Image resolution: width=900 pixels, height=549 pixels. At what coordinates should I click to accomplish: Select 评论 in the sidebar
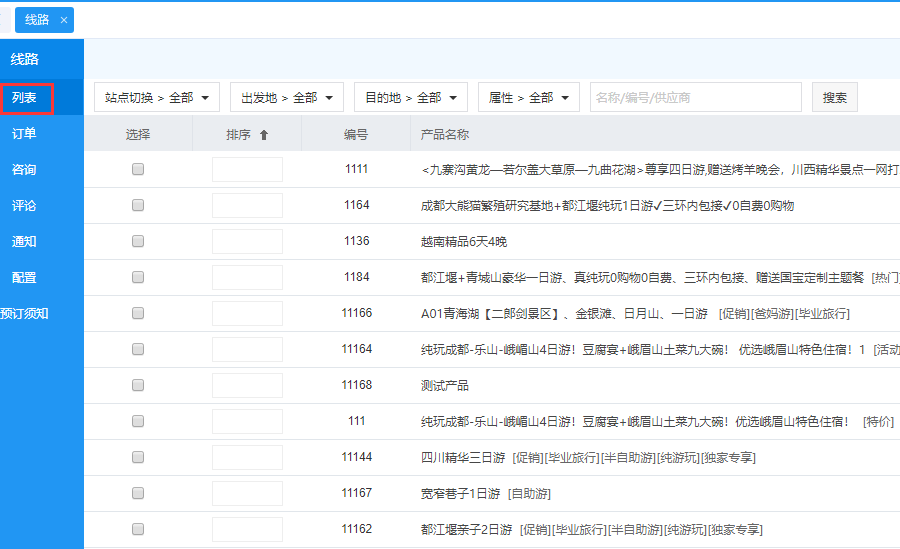(25, 206)
